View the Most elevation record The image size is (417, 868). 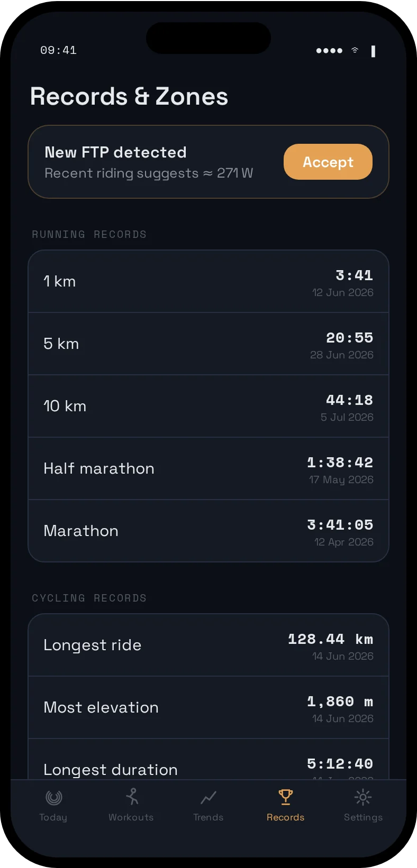(x=208, y=707)
